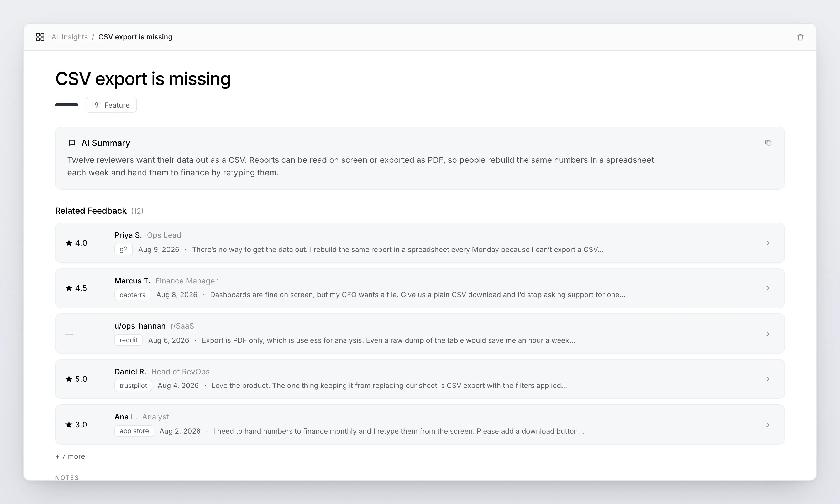Click the Ops Lead role label
Image resolution: width=840 pixels, height=504 pixels.
click(164, 235)
